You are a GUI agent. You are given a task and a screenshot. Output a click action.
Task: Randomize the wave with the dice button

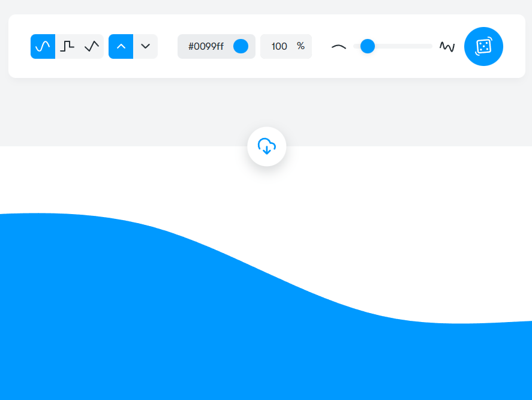click(483, 47)
